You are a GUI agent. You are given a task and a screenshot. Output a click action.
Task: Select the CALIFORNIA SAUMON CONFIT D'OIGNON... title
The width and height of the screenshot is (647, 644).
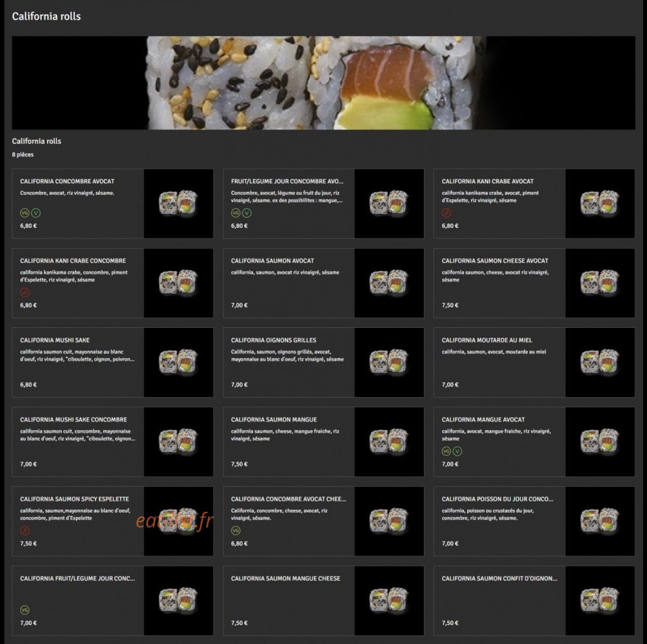tap(499, 579)
